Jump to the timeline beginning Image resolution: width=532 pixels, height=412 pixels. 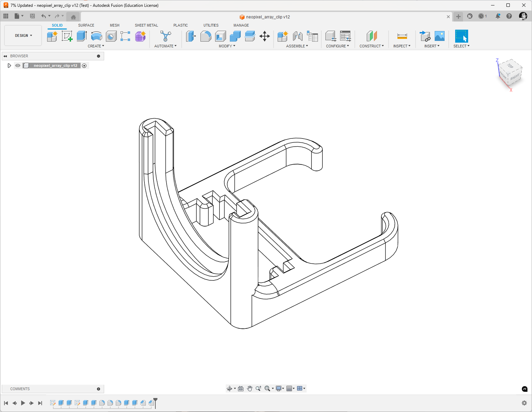coord(6,403)
